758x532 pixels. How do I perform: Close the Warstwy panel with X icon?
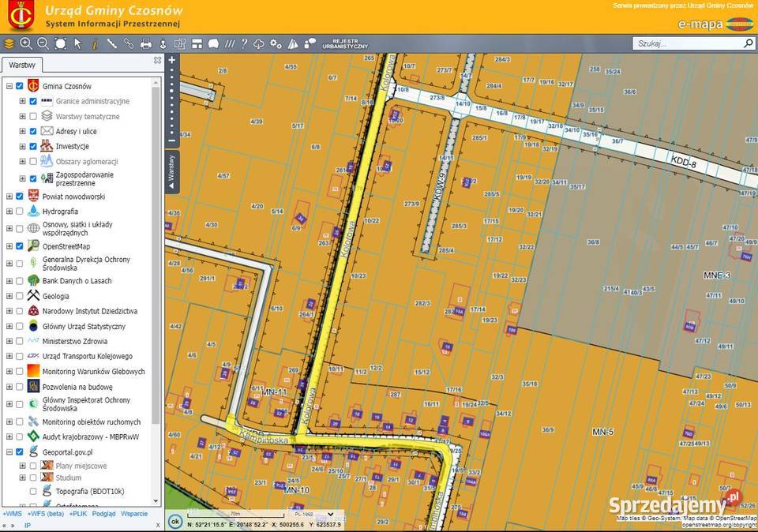pyautogui.click(x=158, y=61)
